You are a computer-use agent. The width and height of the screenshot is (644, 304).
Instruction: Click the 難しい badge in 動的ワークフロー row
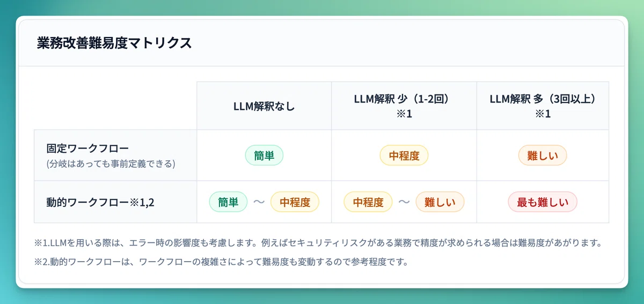(x=440, y=202)
